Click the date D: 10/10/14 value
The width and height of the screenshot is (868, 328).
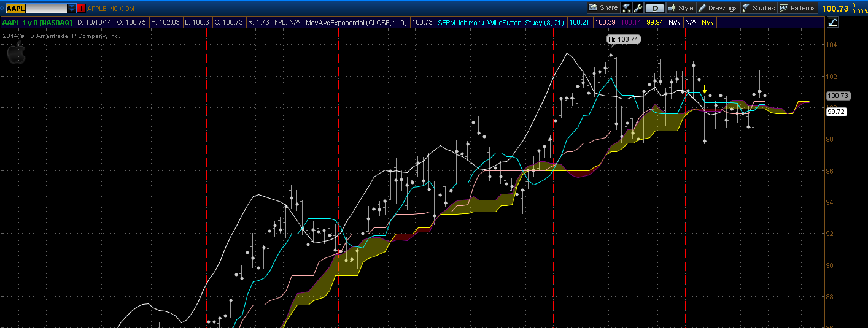96,22
